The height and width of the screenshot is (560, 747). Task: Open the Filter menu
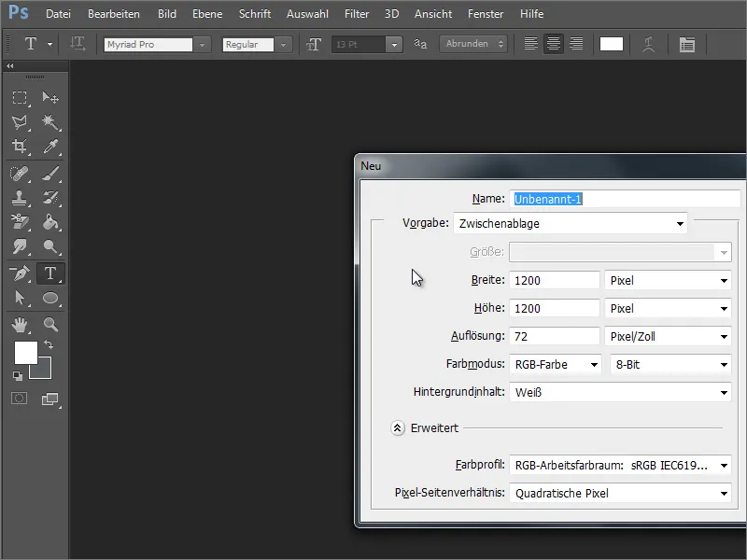click(x=357, y=14)
